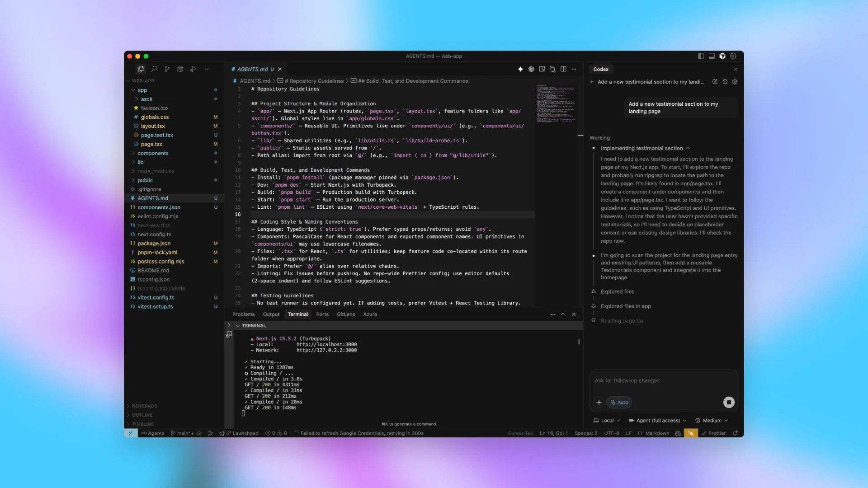
Task: Open Codex chat history
Action: [x=725, y=82]
